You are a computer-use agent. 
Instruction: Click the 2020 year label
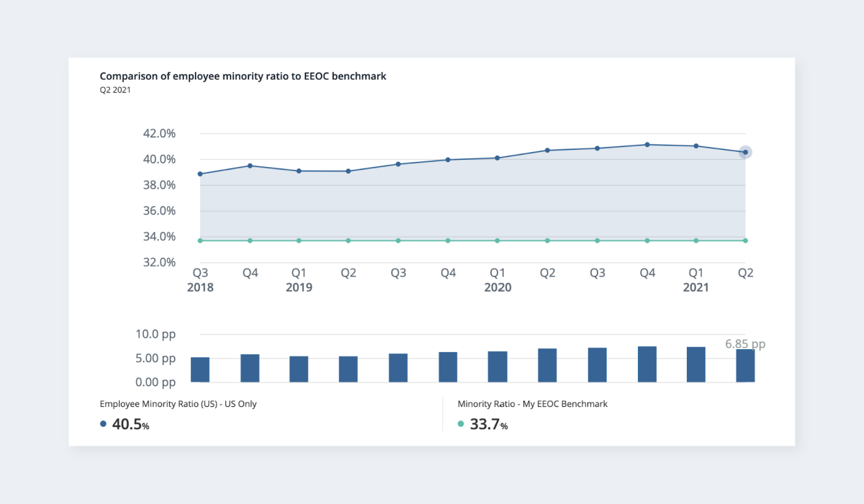click(498, 287)
